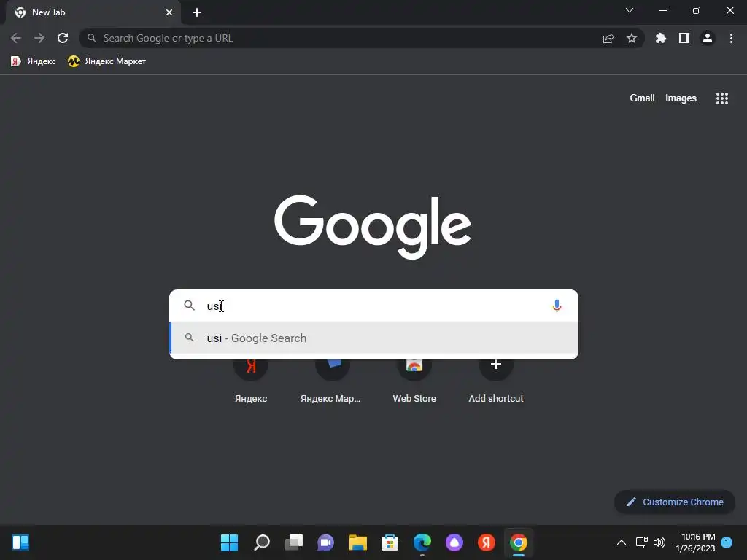The height and width of the screenshot is (560, 747).
Task: Open the notification count badge
Action: coord(727,542)
